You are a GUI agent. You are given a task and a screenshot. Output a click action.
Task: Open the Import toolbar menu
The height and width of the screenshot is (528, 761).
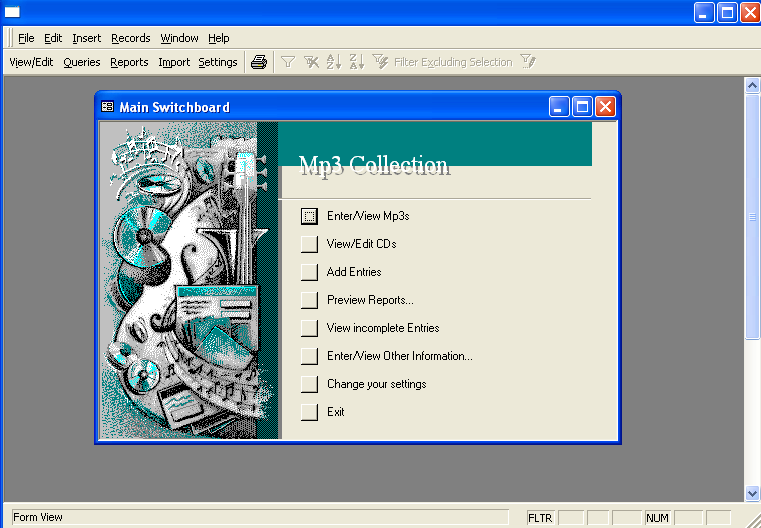pyautogui.click(x=174, y=62)
